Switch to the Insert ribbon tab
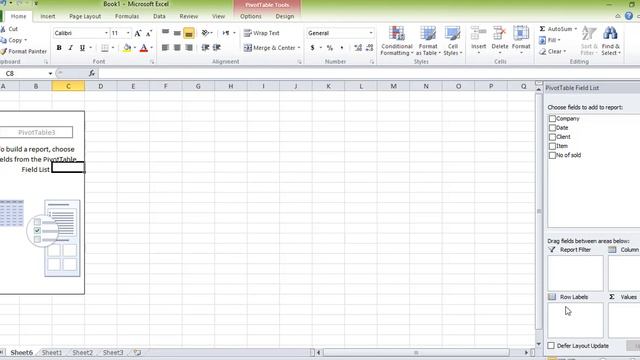The image size is (640, 360). [x=48, y=16]
